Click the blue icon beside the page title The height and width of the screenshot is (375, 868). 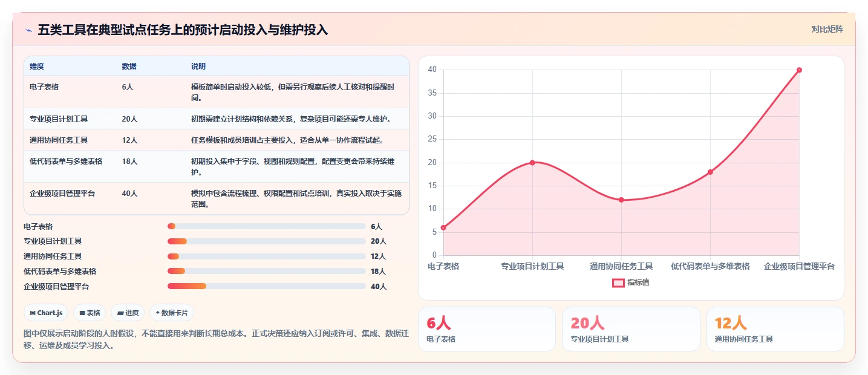click(29, 30)
